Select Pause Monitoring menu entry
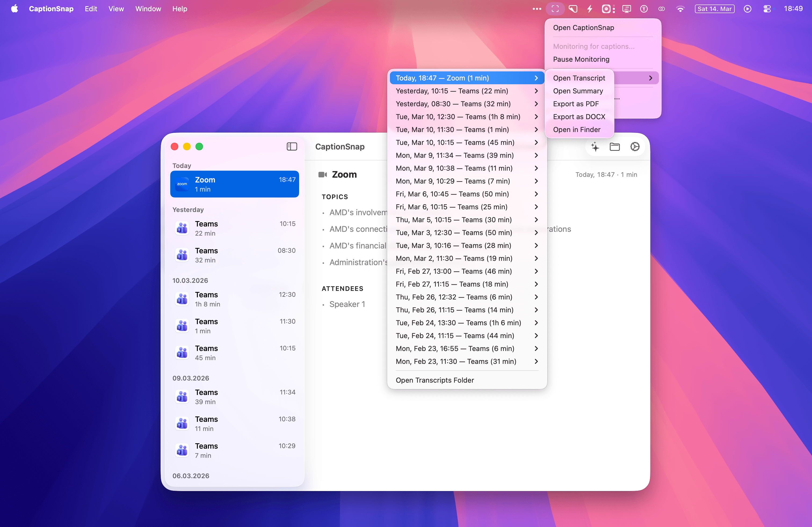This screenshot has width=812, height=527. click(581, 59)
